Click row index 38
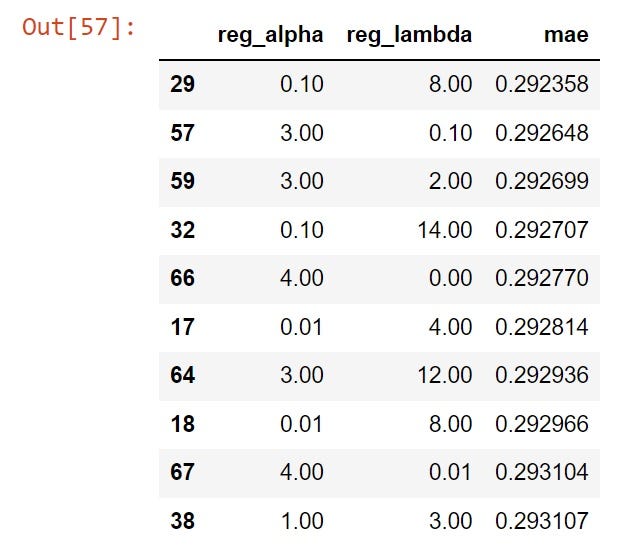 182,521
